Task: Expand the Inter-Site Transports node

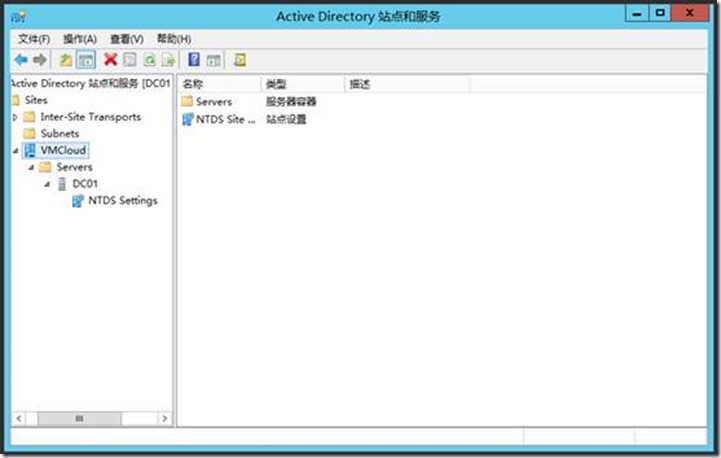Action: click(15, 117)
